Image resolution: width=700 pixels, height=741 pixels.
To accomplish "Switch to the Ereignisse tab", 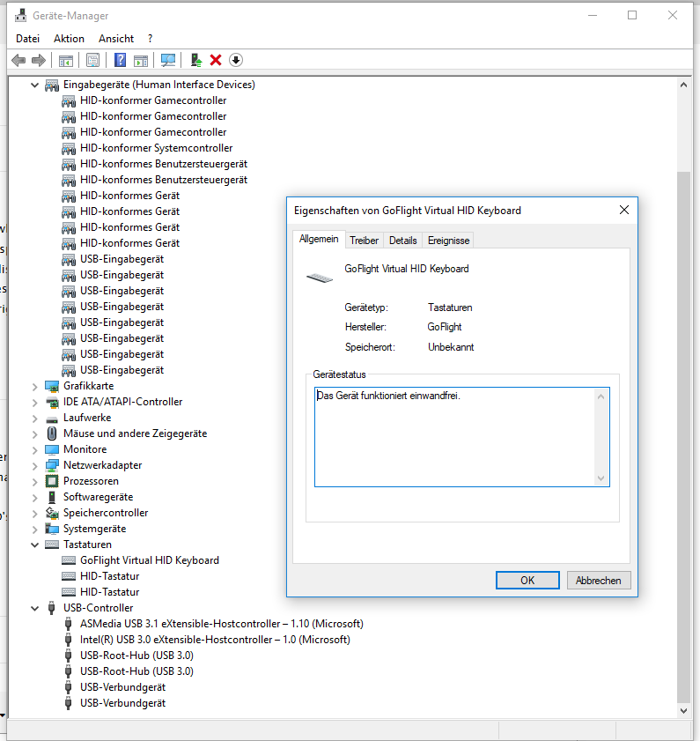I will pyautogui.click(x=448, y=241).
